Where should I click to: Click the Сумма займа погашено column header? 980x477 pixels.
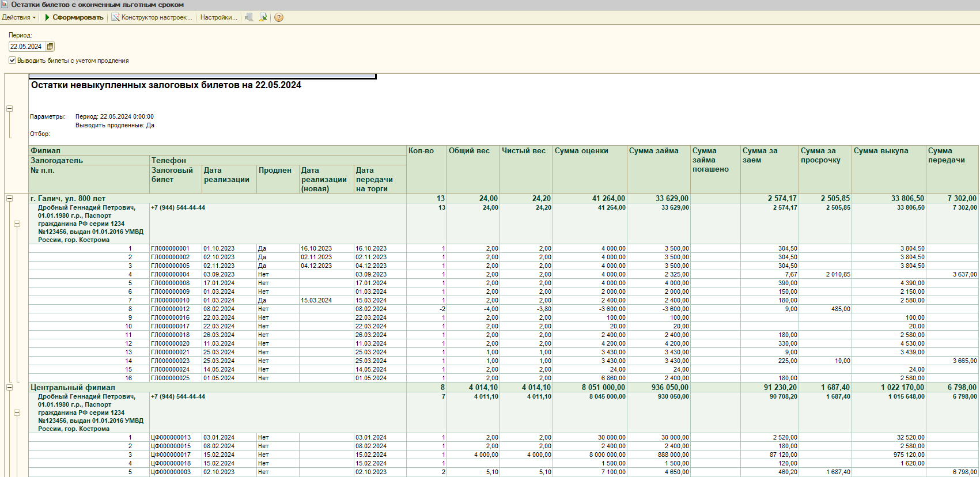click(716, 169)
